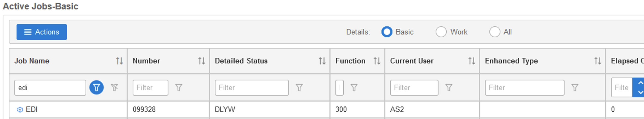The height and width of the screenshot is (119, 644).
Task: Click the Current User filter funnel icon
Action: [449, 88]
